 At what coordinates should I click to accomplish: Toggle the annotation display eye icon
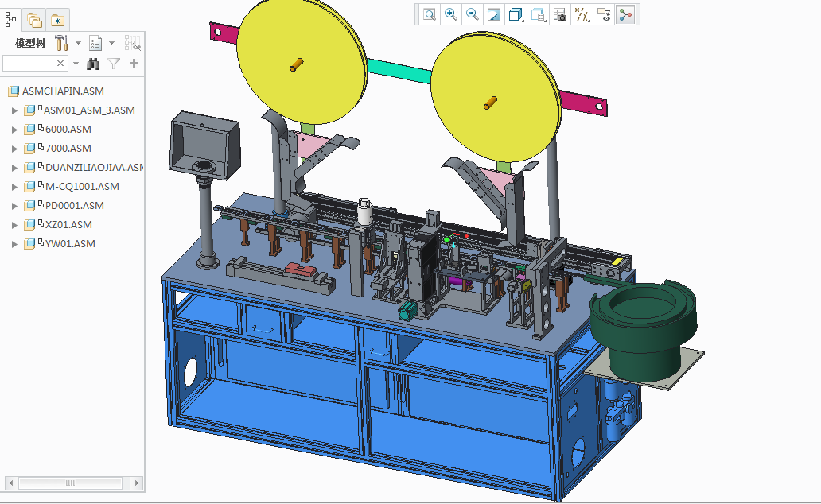tap(602, 14)
